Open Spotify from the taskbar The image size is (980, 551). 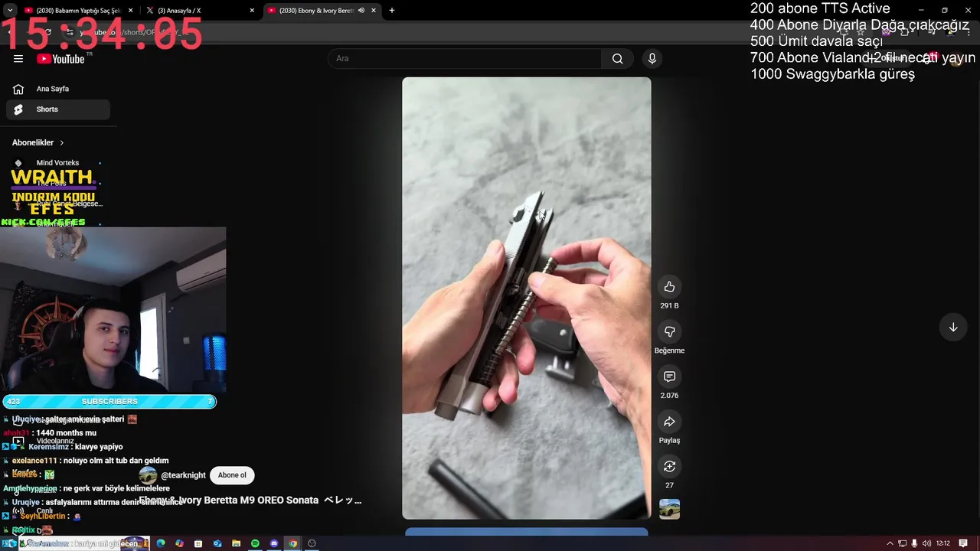[255, 543]
